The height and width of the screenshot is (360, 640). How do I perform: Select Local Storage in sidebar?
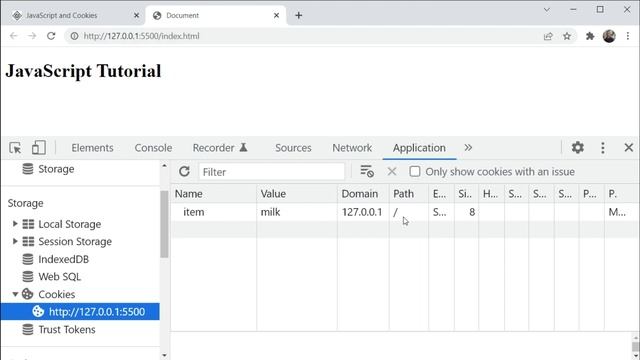point(69,224)
